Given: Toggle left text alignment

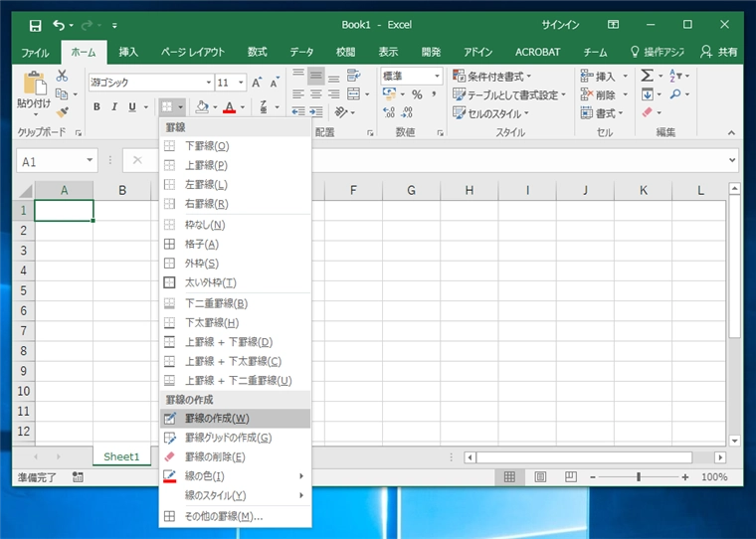Looking at the screenshot, I should 298,94.
